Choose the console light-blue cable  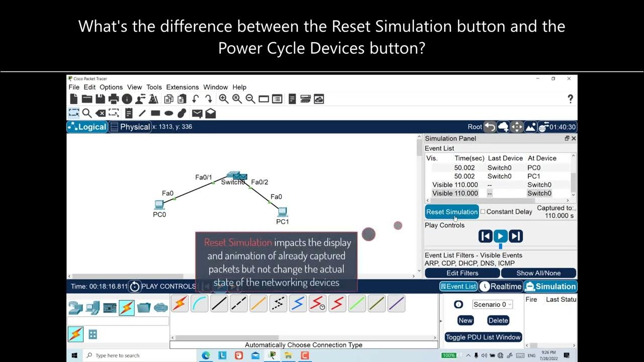point(200,303)
